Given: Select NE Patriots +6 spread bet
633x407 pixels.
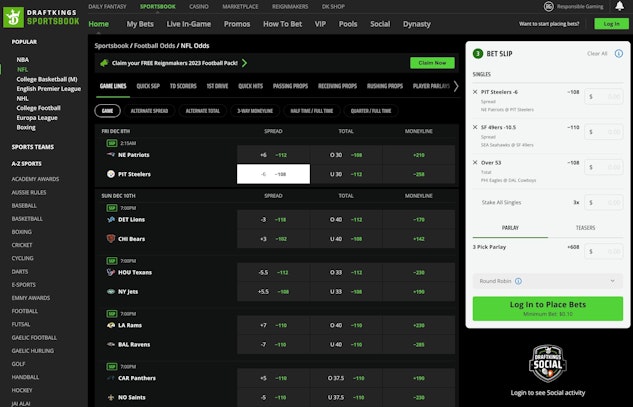Looking at the screenshot, I should tap(273, 155).
